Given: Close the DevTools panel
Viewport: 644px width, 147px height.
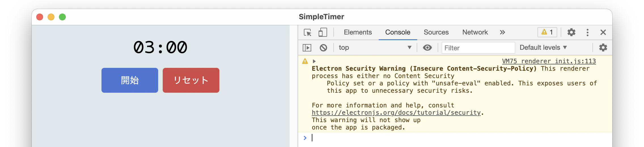Looking at the screenshot, I should tap(603, 32).
